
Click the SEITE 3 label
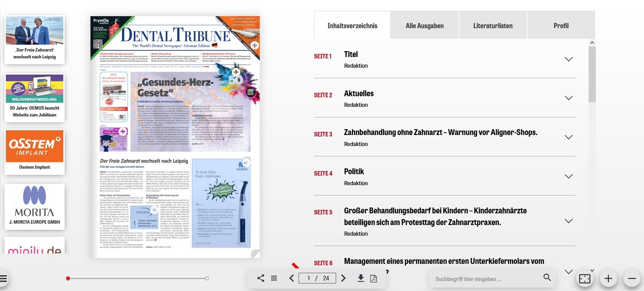(323, 134)
